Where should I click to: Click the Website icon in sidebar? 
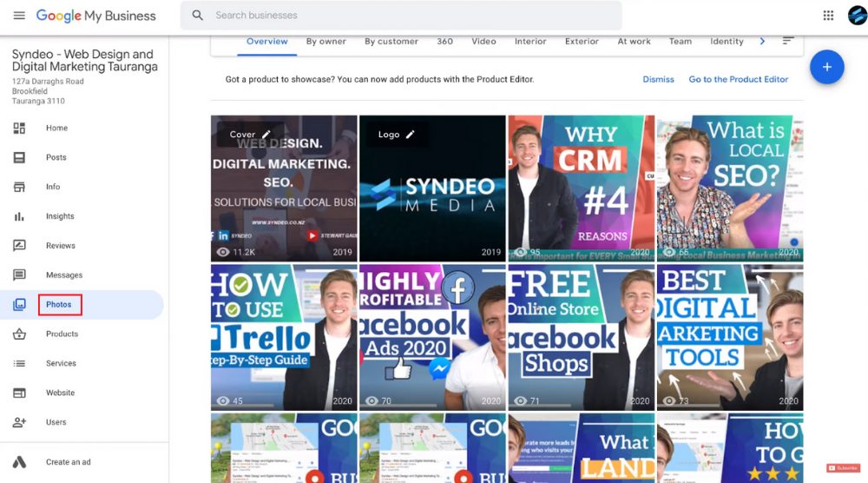coord(19,393)
